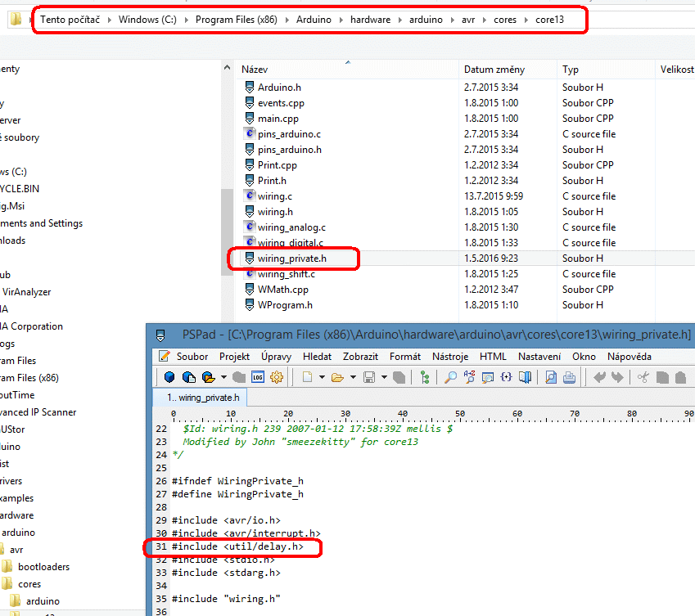Select the events.cpp file
Screen dimensions: 695x616
[281, 103]
